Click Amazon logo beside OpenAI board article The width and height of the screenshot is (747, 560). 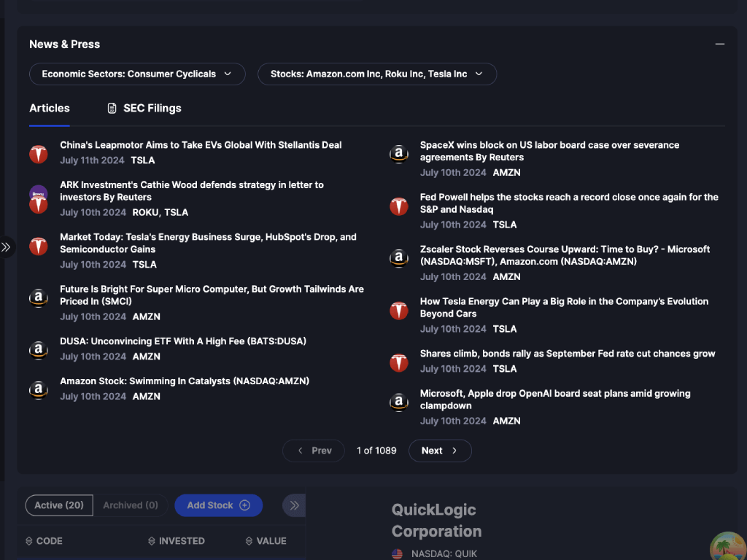click(x=399, y=402)
